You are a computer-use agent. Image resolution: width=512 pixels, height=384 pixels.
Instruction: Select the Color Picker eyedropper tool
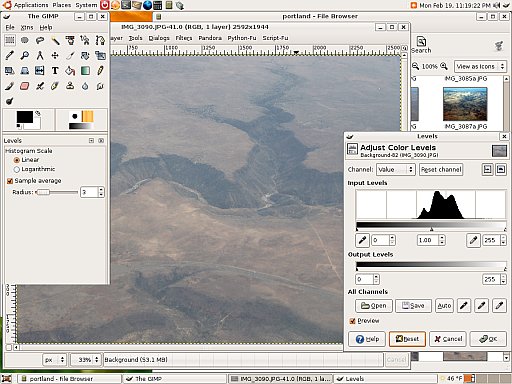pyautogui.click(x=10, y=55)
